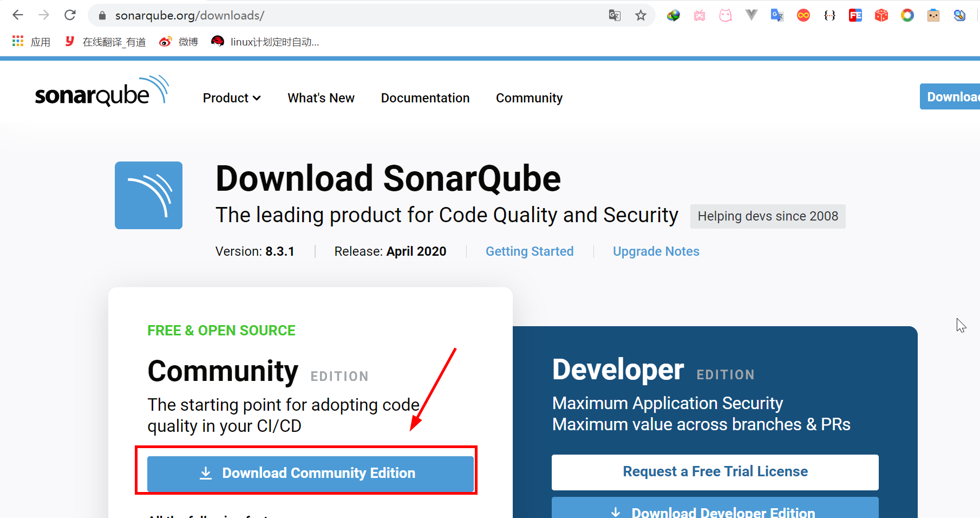Click the SonarQube logo in the header

point(102,91)
